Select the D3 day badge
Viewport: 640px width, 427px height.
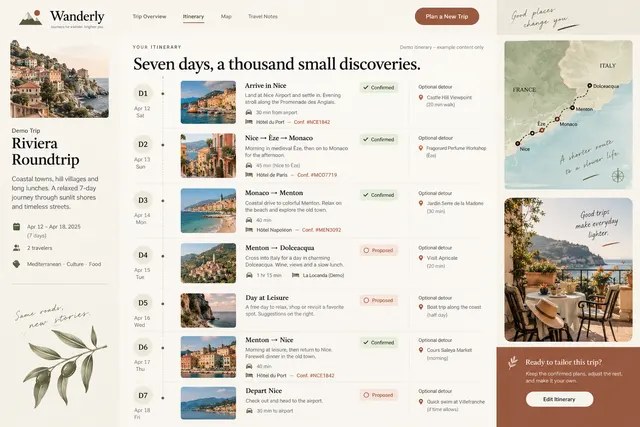pyautogui.click(x=143, y=200)
